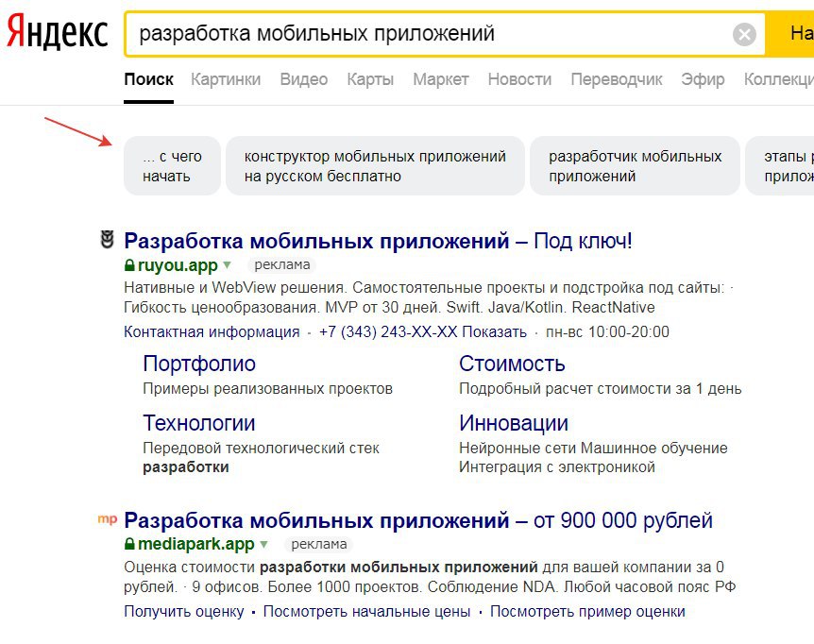Screen dimensions: 814x644
Task: Follow the Посмотреть начальные цены link
Action: [x=366, y=611]
